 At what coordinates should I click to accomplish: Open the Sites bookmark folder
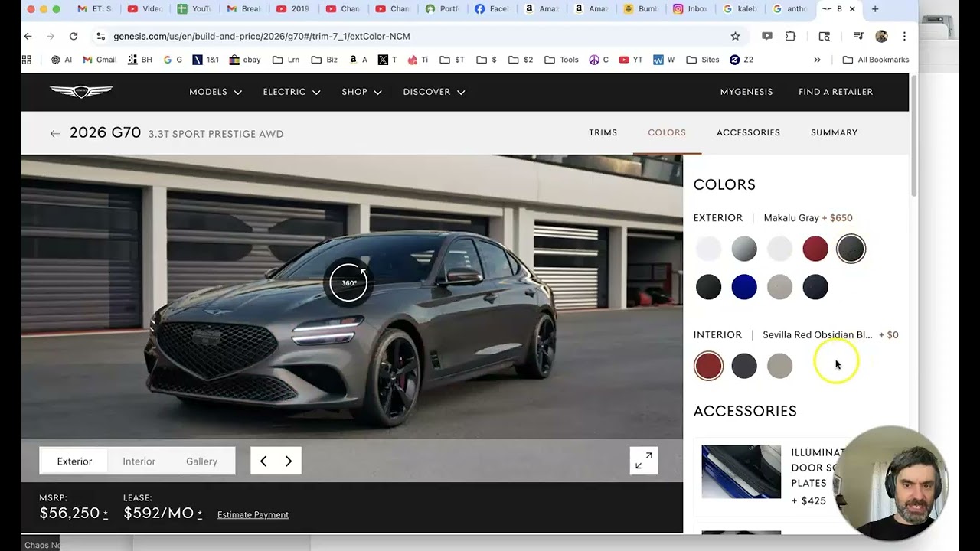click(x=703, y=60)
